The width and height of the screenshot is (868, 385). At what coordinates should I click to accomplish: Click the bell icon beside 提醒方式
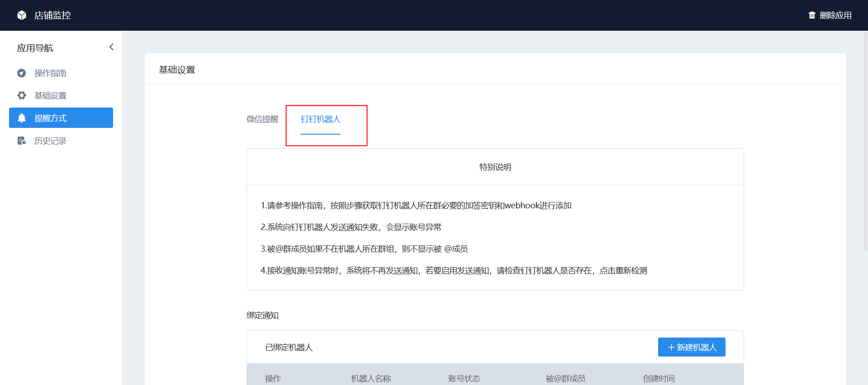pos(22,118)
